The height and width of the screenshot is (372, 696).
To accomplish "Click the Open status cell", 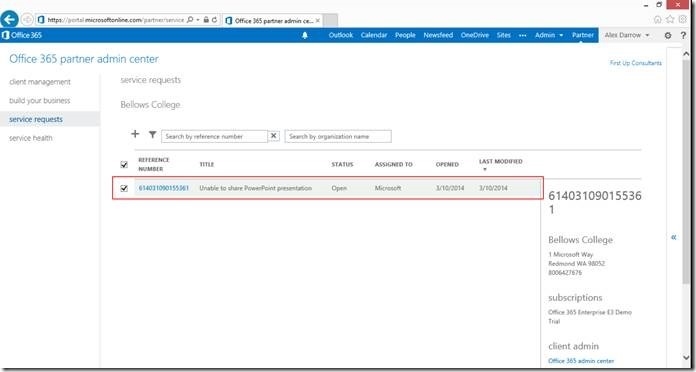I will pyautogui.click(x=339, y=188).
